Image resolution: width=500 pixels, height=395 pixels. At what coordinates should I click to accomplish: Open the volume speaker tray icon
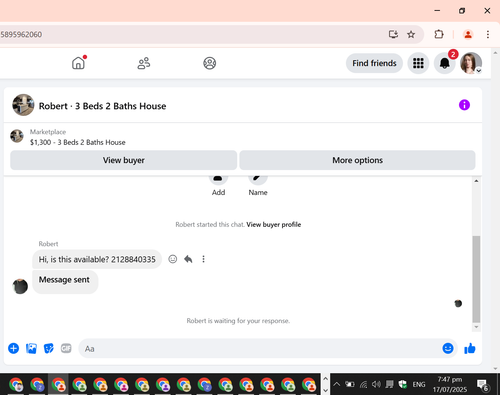point(376,384)
